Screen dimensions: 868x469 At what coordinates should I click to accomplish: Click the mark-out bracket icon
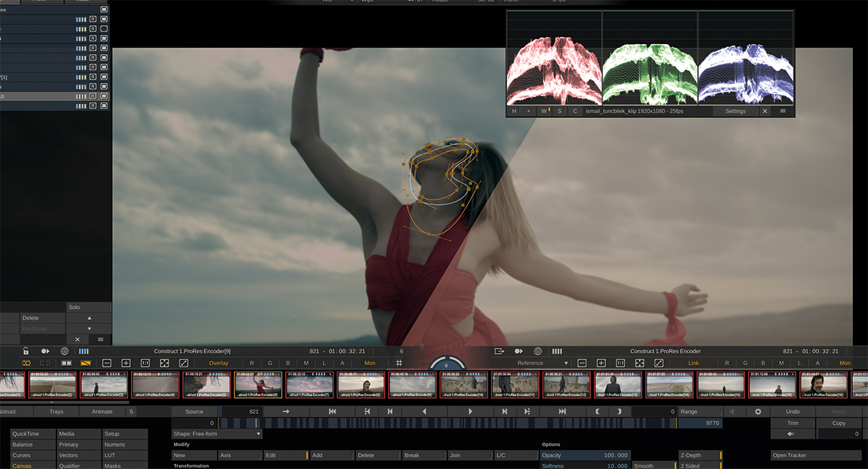pos(619,411)
